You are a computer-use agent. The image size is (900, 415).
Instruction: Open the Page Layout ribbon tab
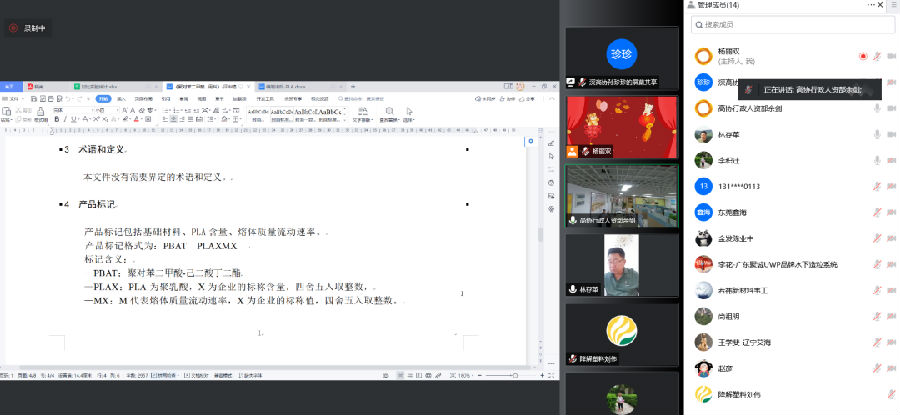click(x=143, y=99)
